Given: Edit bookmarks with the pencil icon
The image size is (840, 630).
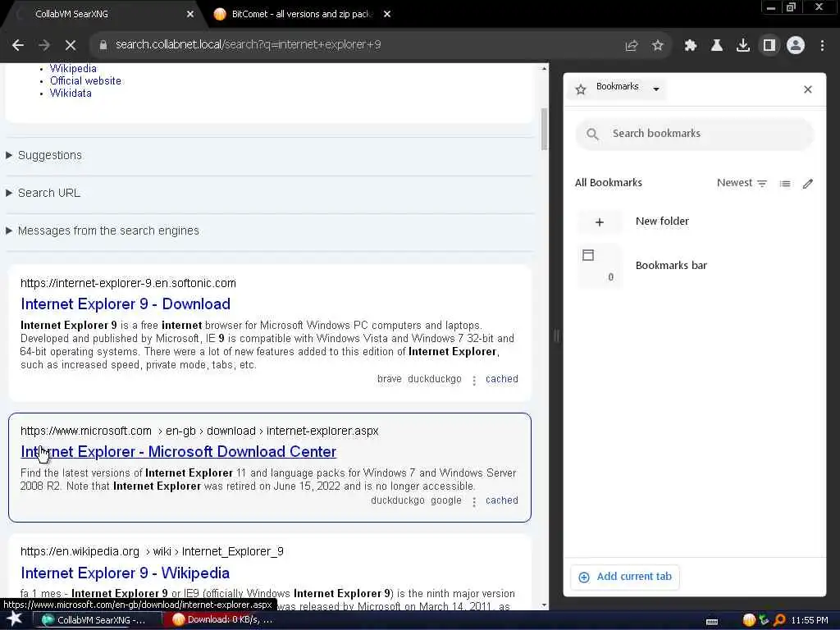Looking at the screenshot, I should pos(808,184).
